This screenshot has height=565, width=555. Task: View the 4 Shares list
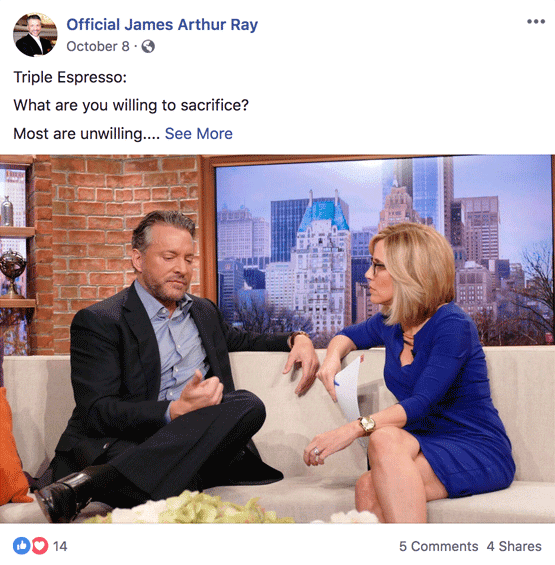coord(514,546)
